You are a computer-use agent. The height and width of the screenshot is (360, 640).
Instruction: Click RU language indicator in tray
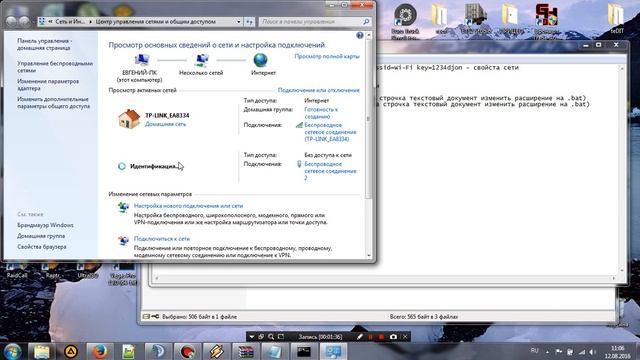pyautogui.click(x=534, y=351)
